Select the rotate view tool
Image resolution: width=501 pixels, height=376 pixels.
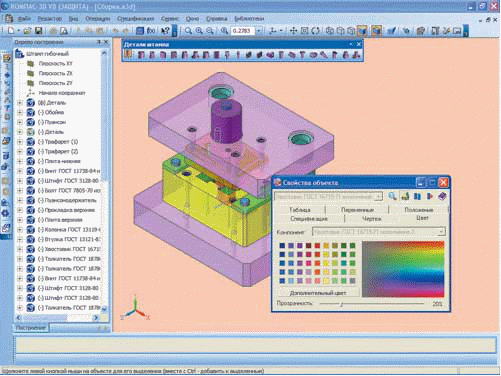point(315,31)
